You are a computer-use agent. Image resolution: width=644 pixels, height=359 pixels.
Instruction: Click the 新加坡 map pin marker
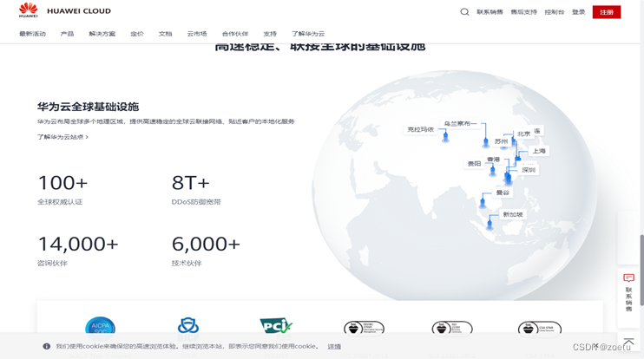point(490,225)
